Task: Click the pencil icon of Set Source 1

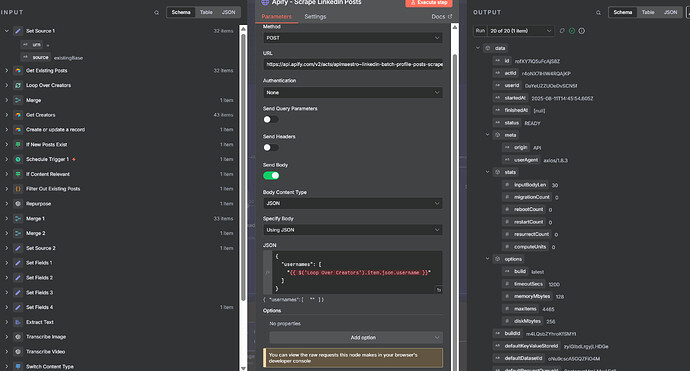Action: pyautogui.click(x=18, y=31)
